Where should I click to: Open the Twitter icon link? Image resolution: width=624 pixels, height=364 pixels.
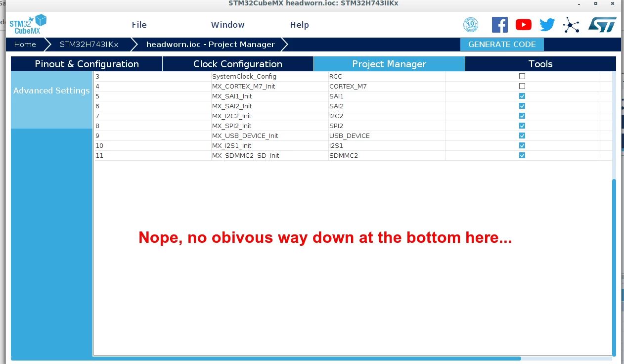547,25
